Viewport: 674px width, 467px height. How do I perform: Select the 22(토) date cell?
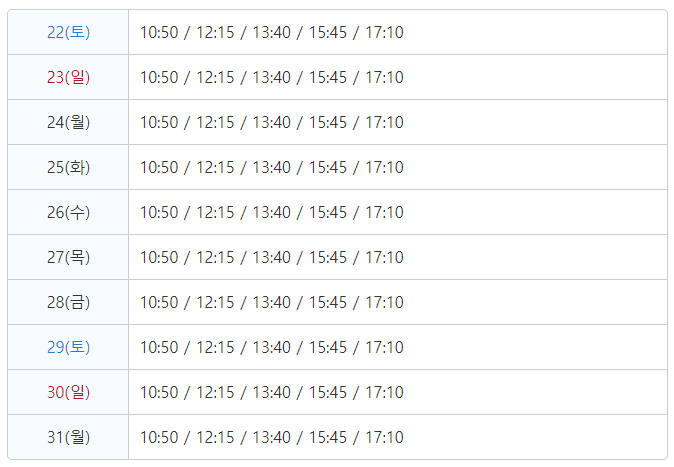[x=68, y=32]
